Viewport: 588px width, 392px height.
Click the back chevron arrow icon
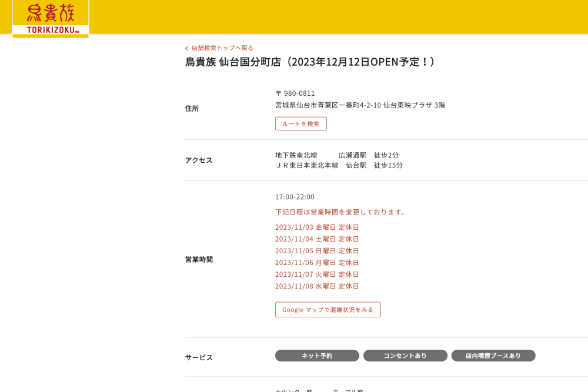click(x=187, y=48)
